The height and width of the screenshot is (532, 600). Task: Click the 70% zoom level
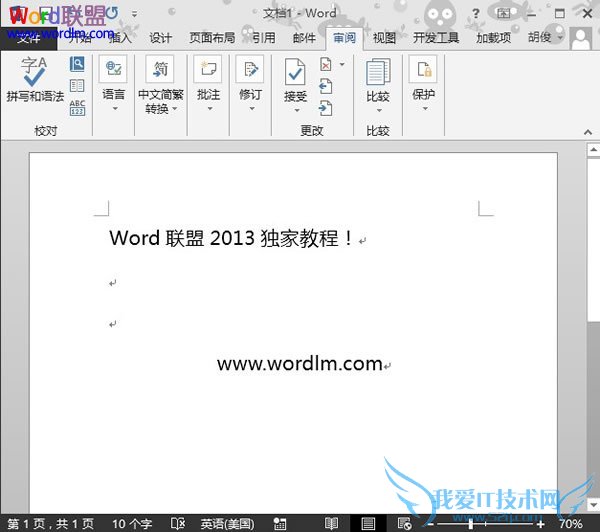(x=570, y=524)
